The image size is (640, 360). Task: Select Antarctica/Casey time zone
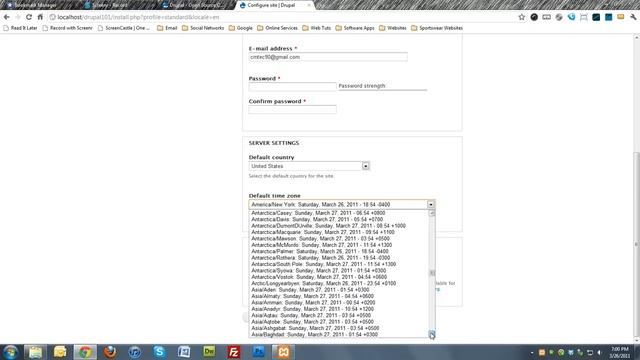(x=339, y=213)
